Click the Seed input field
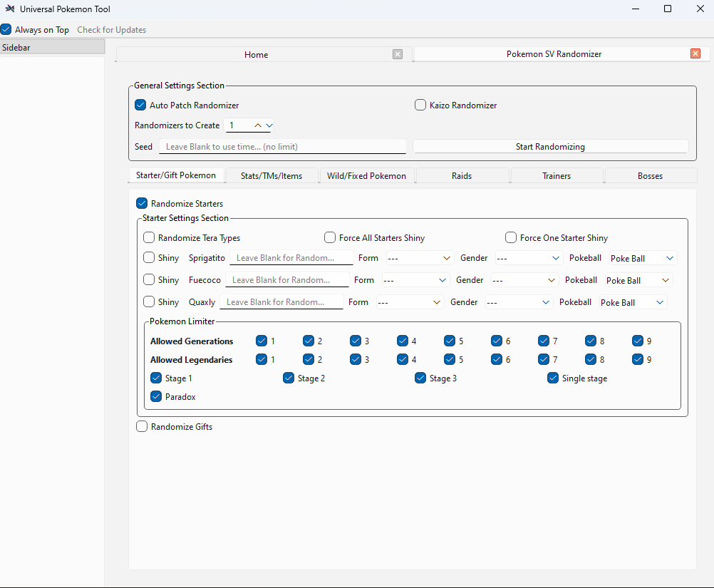Viewport: 714px width, 588px height. pos(282,147)
